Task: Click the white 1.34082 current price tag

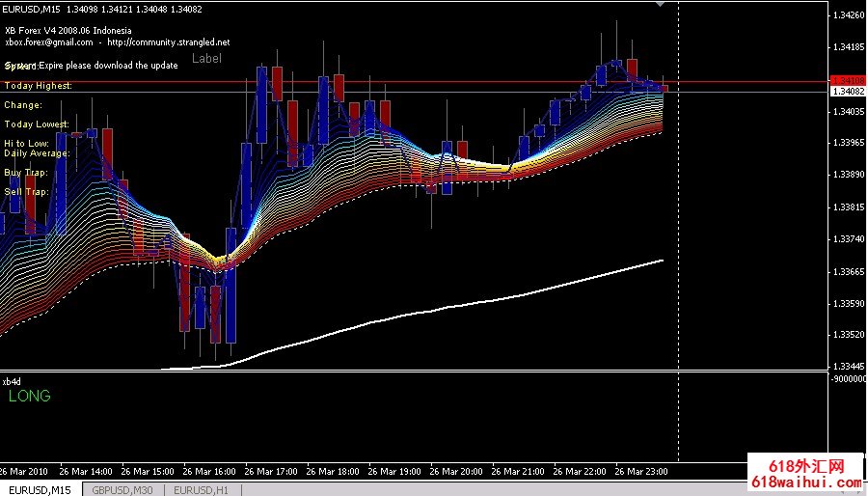Action: coord(848,91)
